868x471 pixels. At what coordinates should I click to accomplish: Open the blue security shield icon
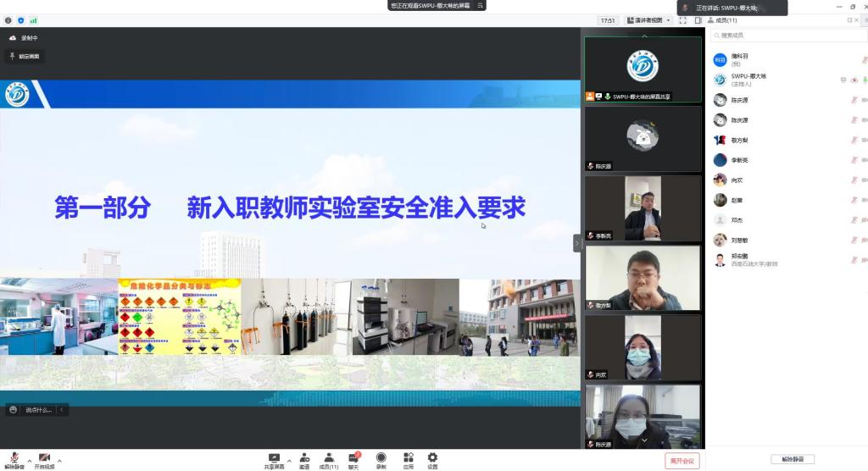point(21,20)
